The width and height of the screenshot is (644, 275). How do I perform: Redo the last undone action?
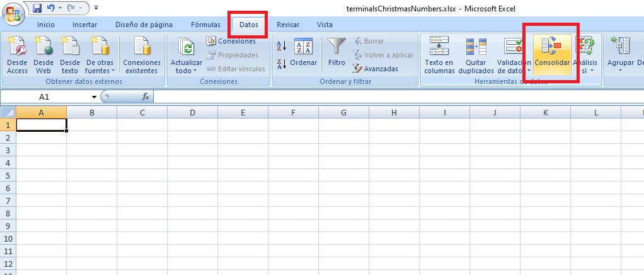(70, 8)
